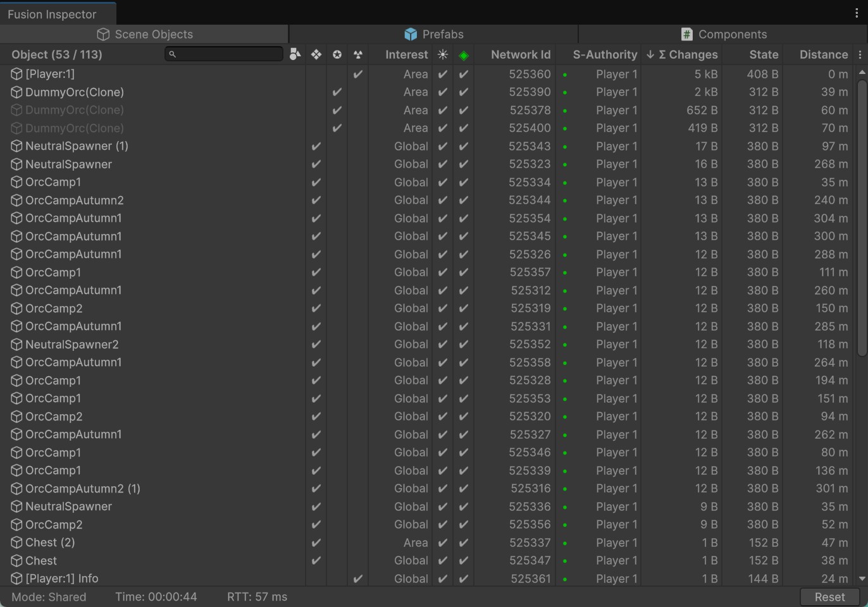Click the green diamond column header icon
The height and width of the screenshot is (607, 868).
pos(464,55)
